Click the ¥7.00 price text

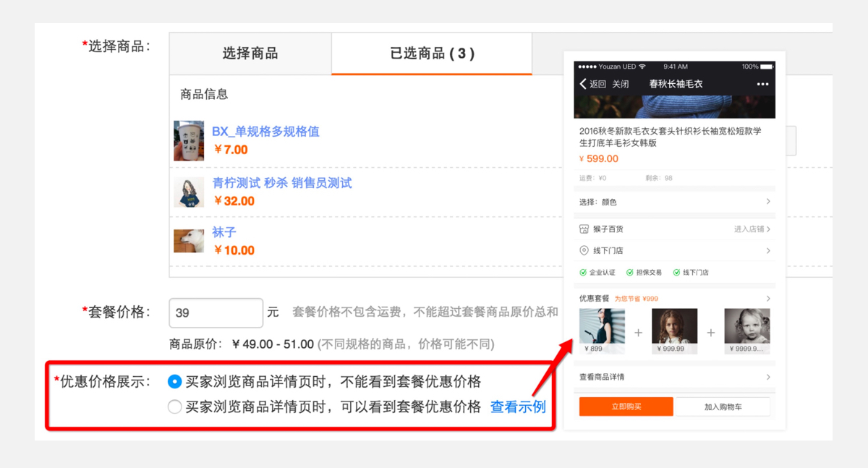[x=231, y=150]
